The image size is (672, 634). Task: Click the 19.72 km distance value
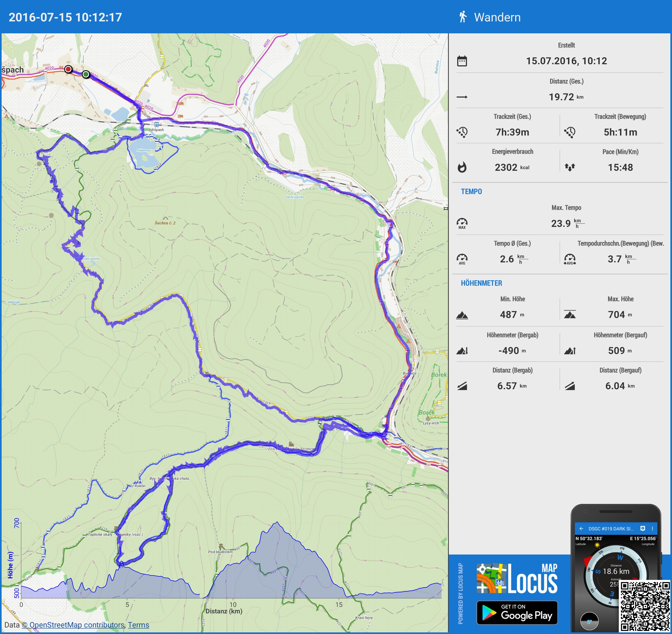[566, 97]
